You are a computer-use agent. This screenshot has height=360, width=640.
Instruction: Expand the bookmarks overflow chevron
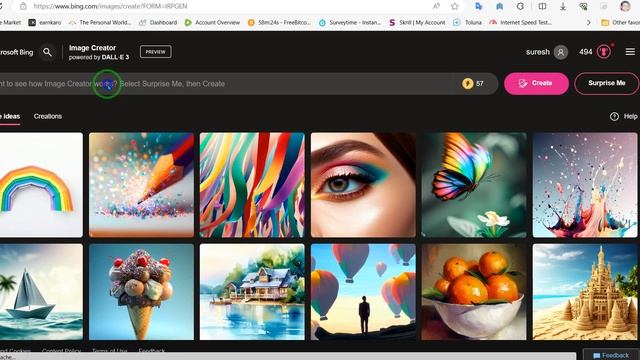click(588, 22)
